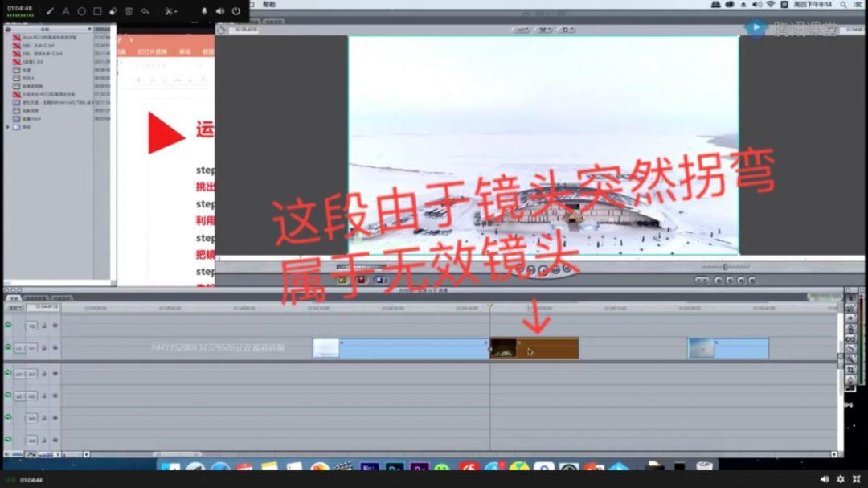Toggle auto-select on V1 track
The image size is (868, 488).
click(x=55, y=348)
